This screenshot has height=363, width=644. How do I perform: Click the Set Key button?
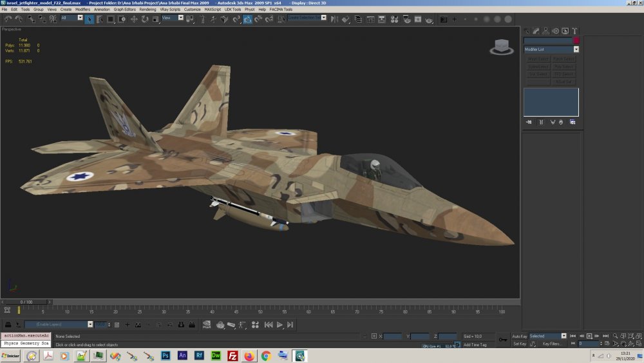520,344
